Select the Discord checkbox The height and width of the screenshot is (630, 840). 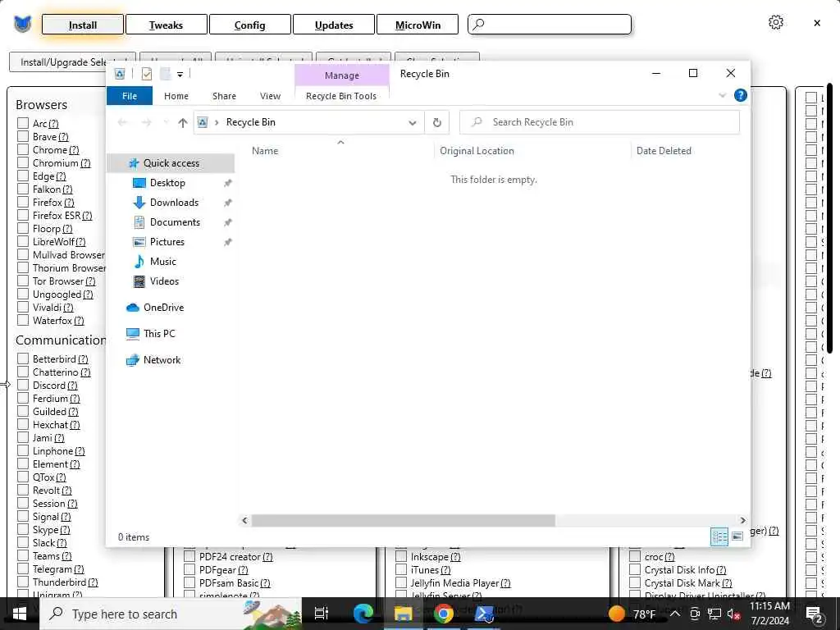[23, 385]
